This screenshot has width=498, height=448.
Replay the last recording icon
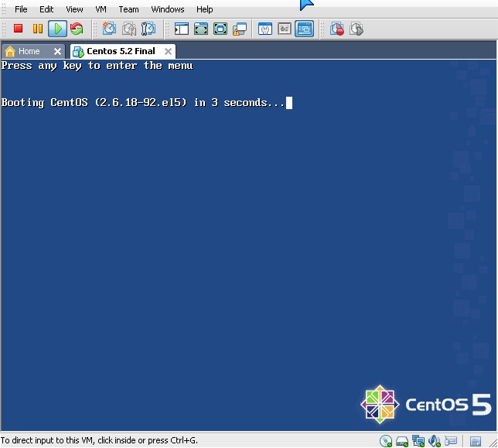tap(356, 29)
